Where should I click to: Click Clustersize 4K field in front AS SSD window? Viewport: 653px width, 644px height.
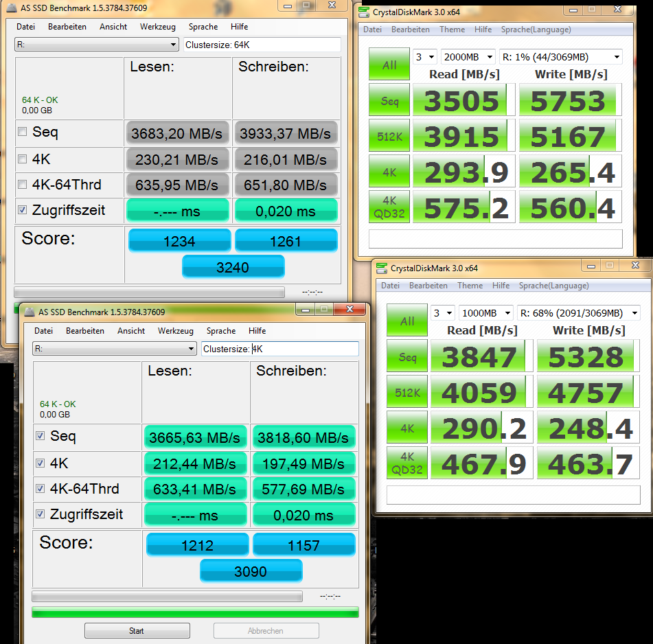tap(280, 349)
